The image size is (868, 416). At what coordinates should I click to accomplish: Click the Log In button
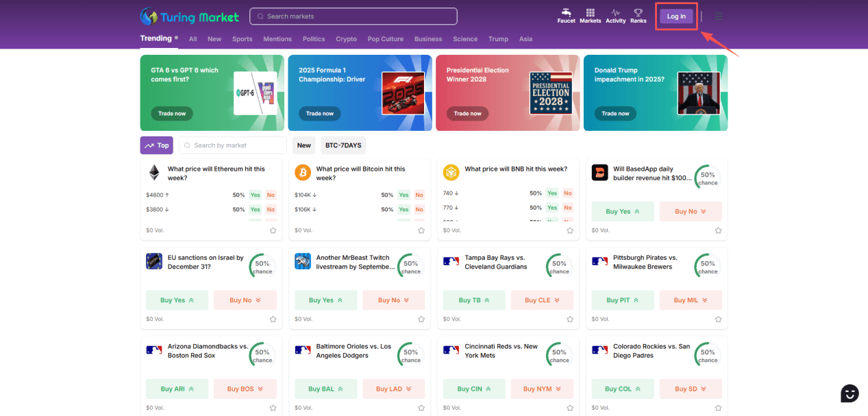coord(676,16)
